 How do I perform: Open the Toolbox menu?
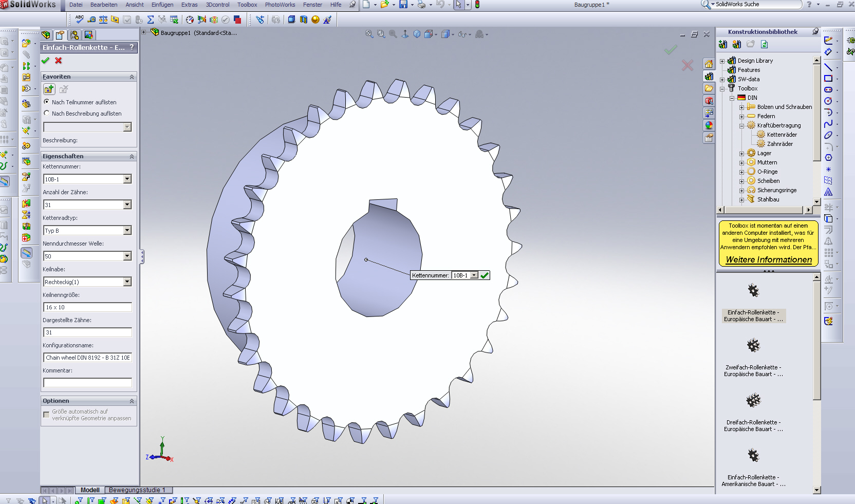click(x=247, y=5)
